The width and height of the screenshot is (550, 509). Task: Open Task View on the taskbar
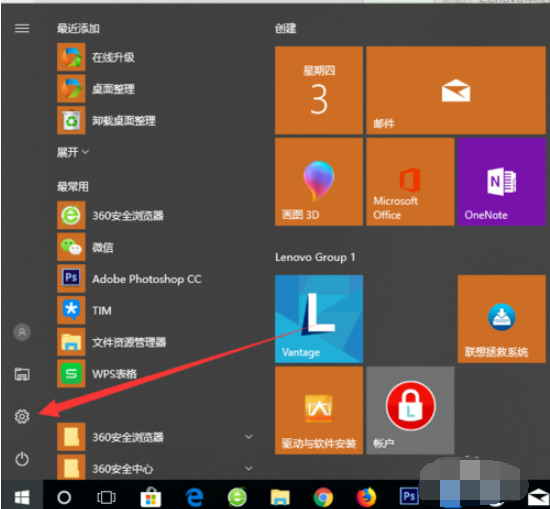pos(106,497)
